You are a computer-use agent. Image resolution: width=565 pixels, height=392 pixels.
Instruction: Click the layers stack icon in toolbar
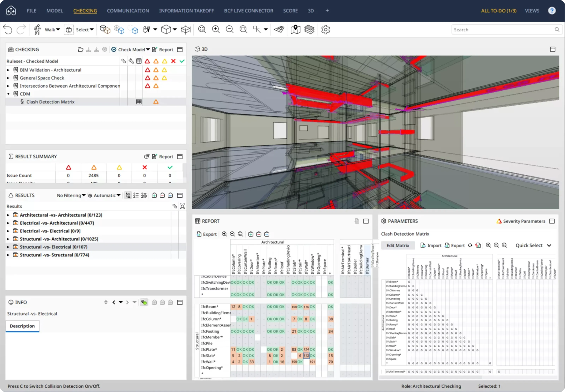click(309, 29)
